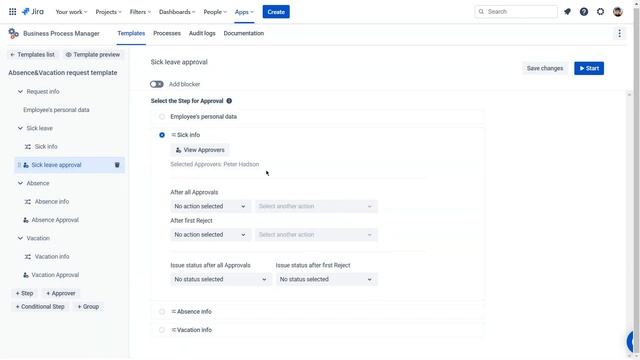Screen dimensions: 640x360
Task: Switch to the Processes tab
Action: 167,33
